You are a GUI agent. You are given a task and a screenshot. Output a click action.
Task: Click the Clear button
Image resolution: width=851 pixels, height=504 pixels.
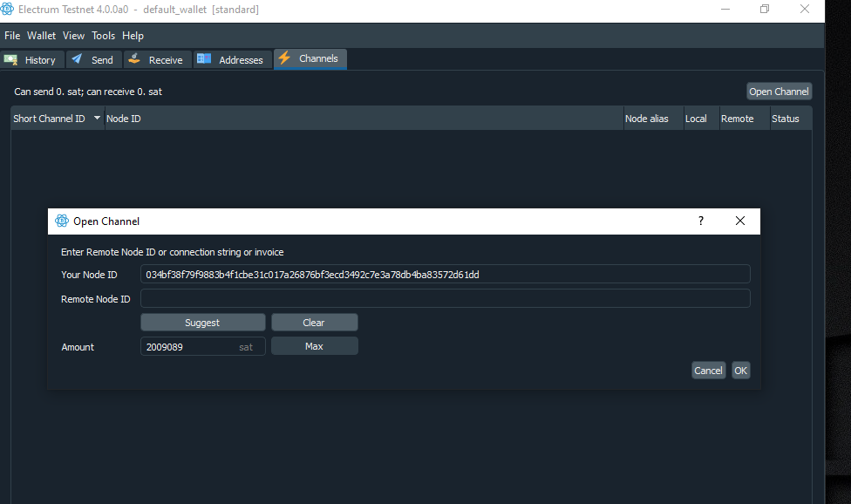click(x=314, y=323)
